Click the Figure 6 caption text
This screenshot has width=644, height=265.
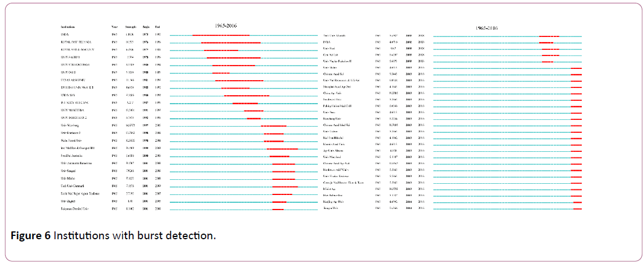pos(112,236)
